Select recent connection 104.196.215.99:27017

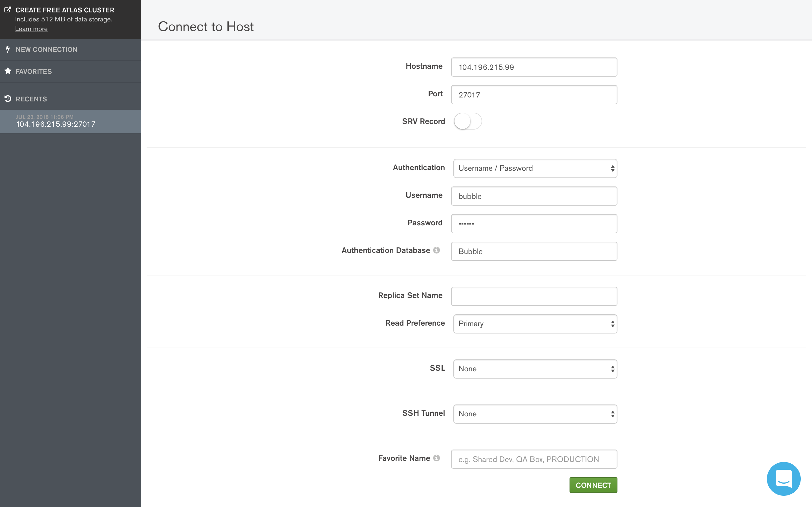(56, 121)
